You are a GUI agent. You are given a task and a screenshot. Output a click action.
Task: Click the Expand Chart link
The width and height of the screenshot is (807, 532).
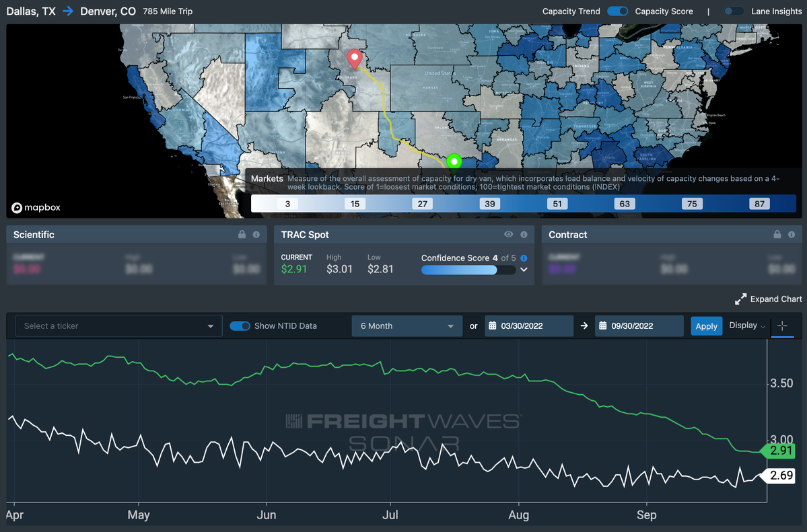point(769,299)
